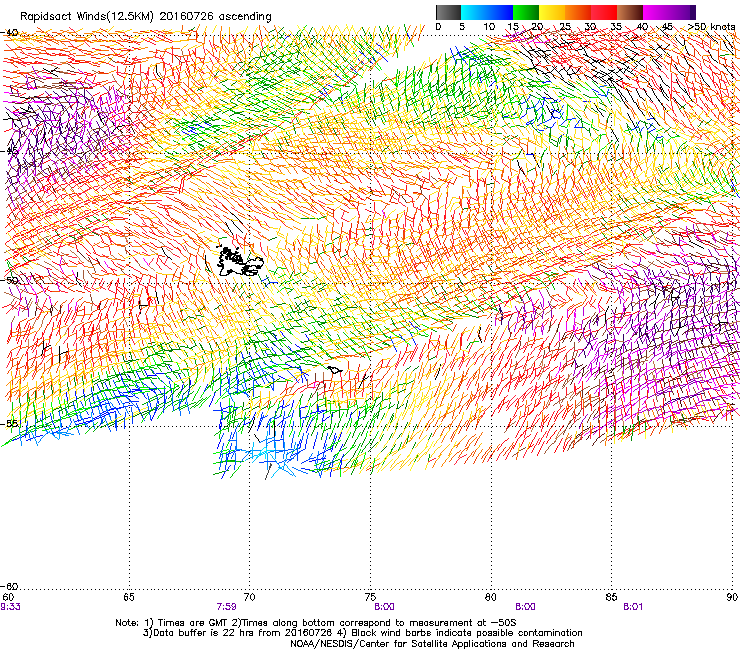Click the "25" label under the color bar
This screenshot has height=650, width=740.
click(565, 26)
